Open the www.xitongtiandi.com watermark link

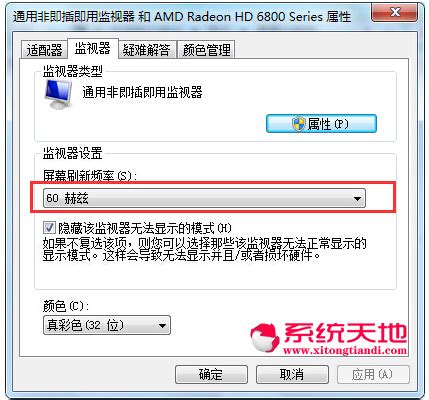point(345,350)
